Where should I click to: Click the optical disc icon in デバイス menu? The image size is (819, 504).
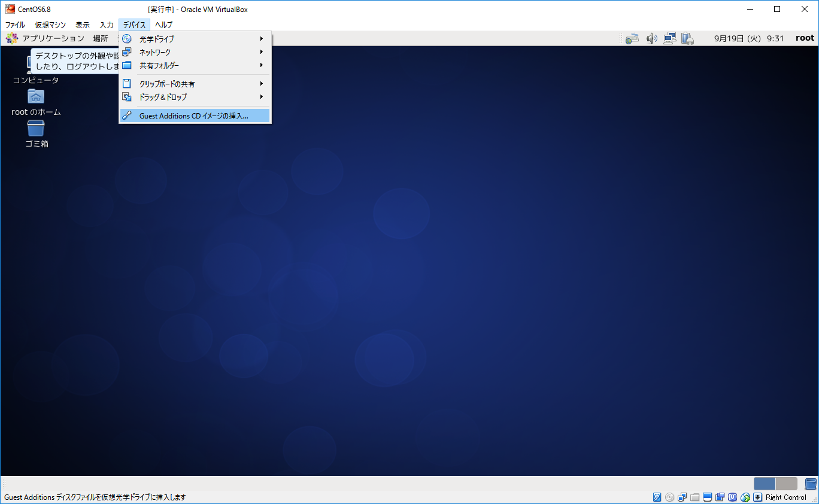127,39
